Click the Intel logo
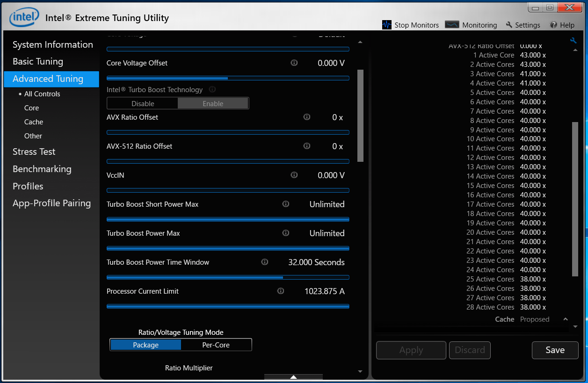This screenshot has width=588, height=383. [x=24, y=18]
